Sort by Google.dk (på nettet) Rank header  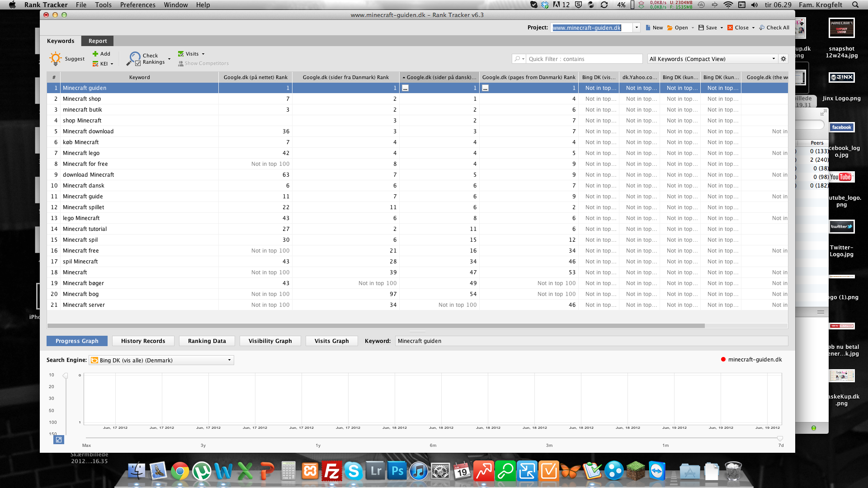click(255, 77)
